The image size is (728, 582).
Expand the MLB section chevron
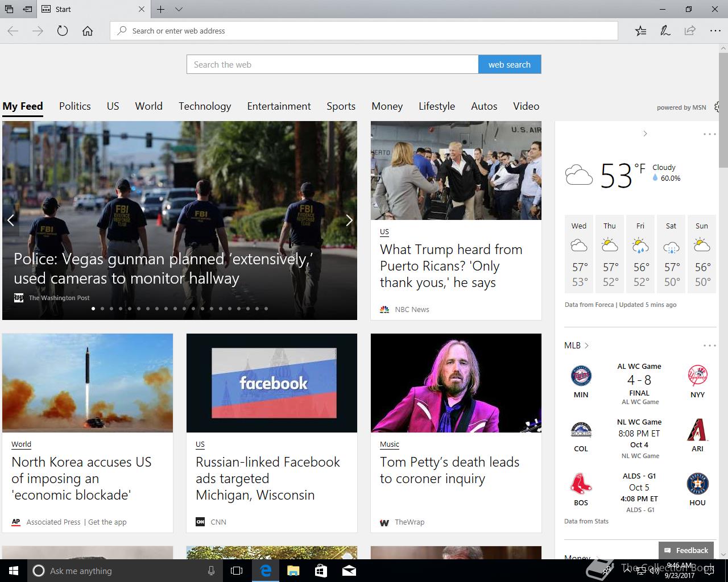586,346
